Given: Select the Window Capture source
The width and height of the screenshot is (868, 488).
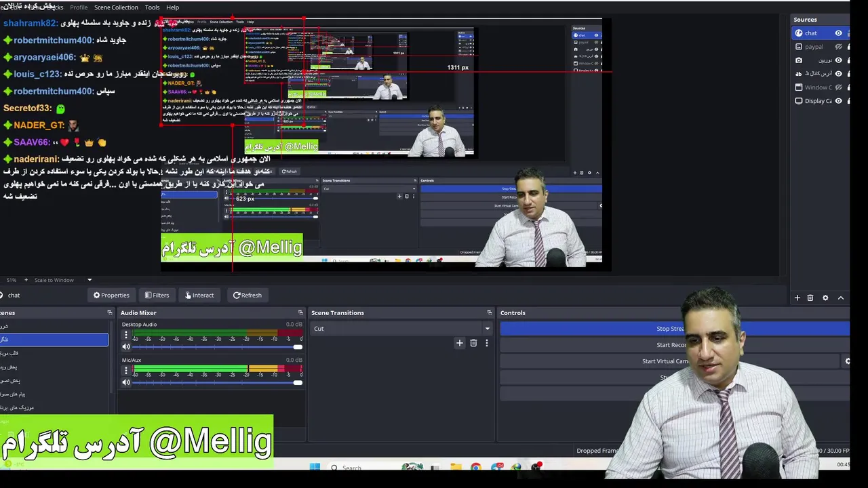Looking at the screenshot, I should tap(821, 87).
